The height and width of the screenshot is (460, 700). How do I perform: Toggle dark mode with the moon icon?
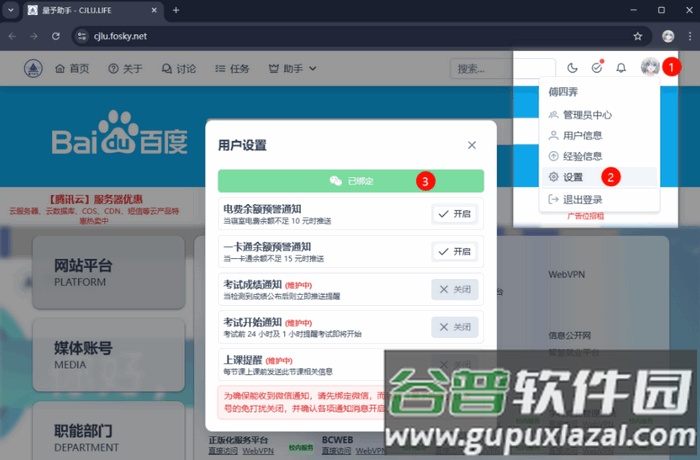[x=573, y=68]
